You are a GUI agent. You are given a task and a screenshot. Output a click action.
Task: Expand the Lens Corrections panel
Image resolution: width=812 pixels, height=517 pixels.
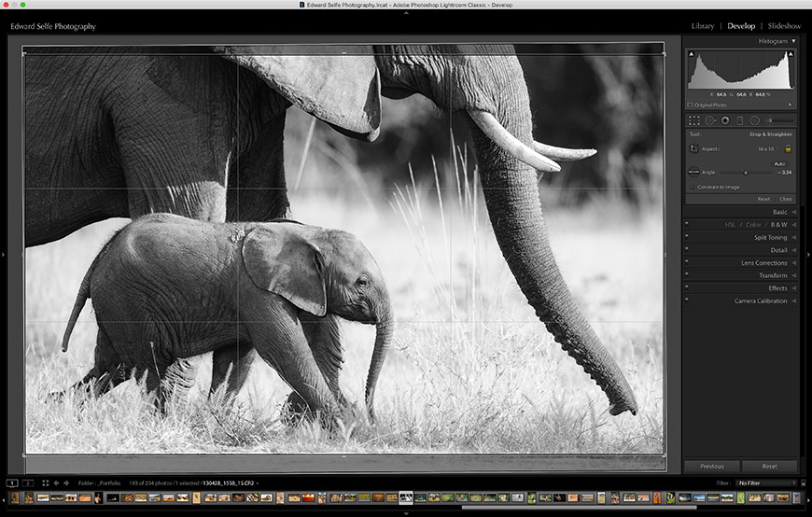794,262
